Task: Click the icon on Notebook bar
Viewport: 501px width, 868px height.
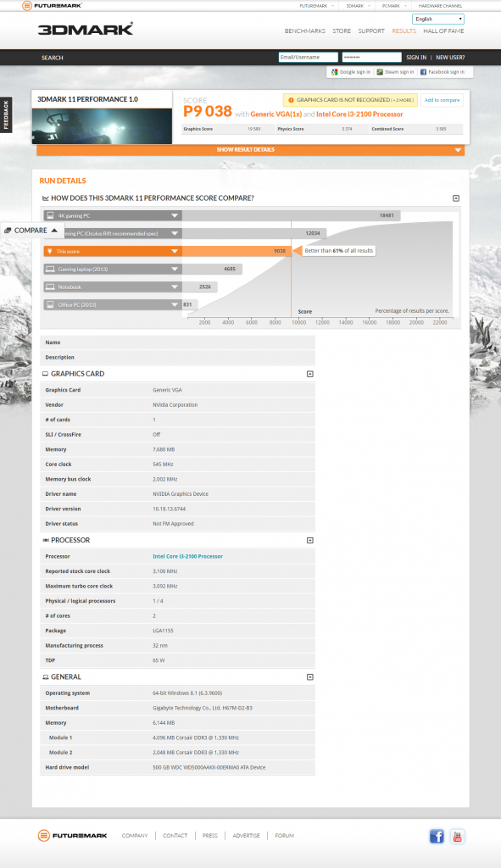Action: tap(50, 287)
